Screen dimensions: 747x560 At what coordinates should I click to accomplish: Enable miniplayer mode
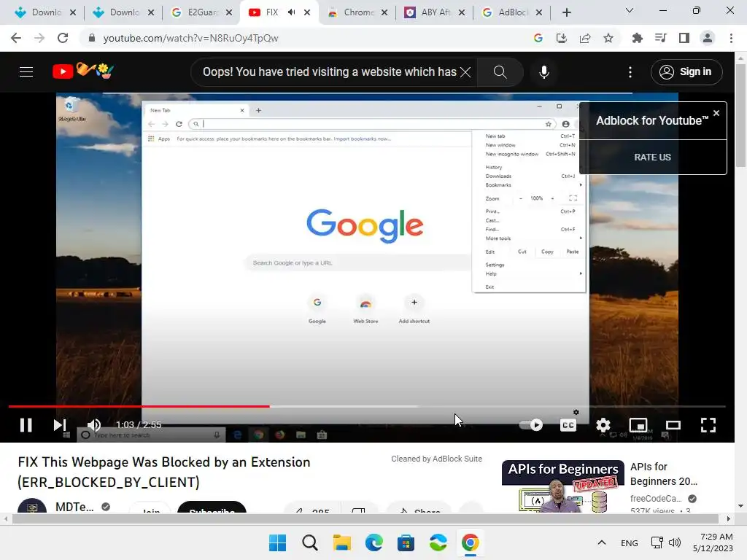tap(638, 425)
